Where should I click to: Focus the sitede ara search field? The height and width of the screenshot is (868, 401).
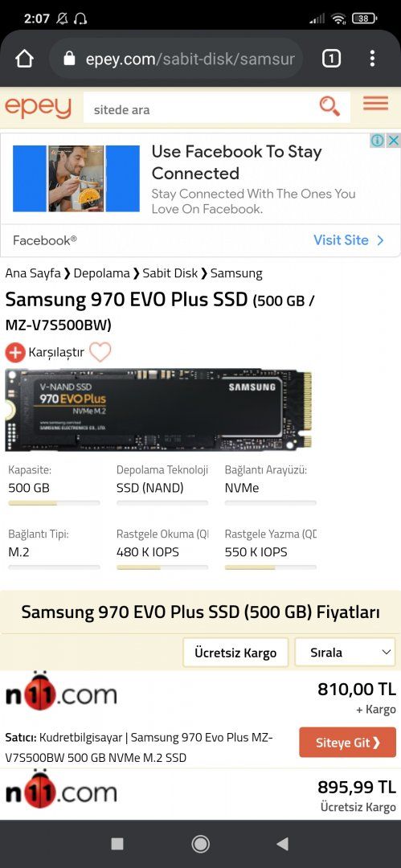(199, 109)
